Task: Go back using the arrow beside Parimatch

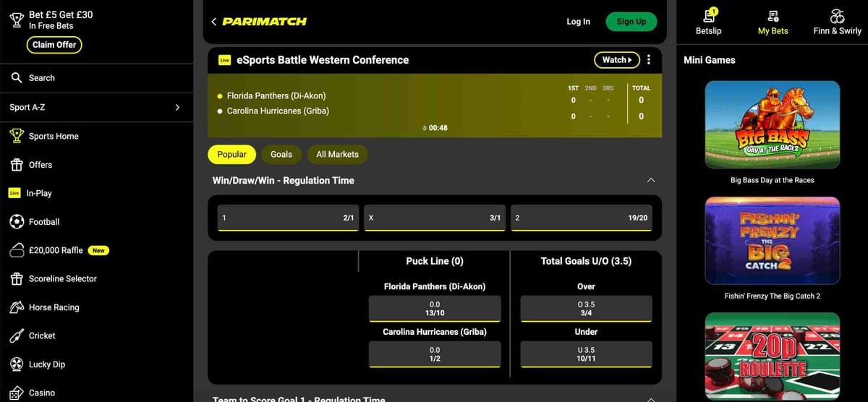Action: click(214, 22)
